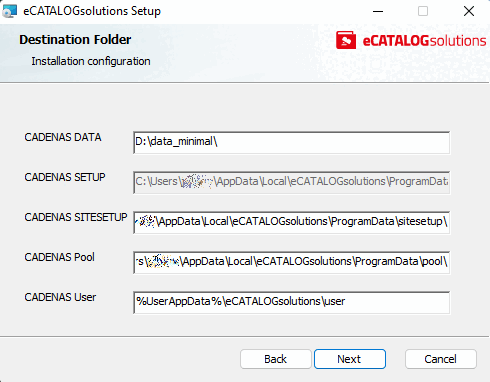Click the Installation configuration subtitle
Viewport: 490px width, 382px height.
(91, 61)
